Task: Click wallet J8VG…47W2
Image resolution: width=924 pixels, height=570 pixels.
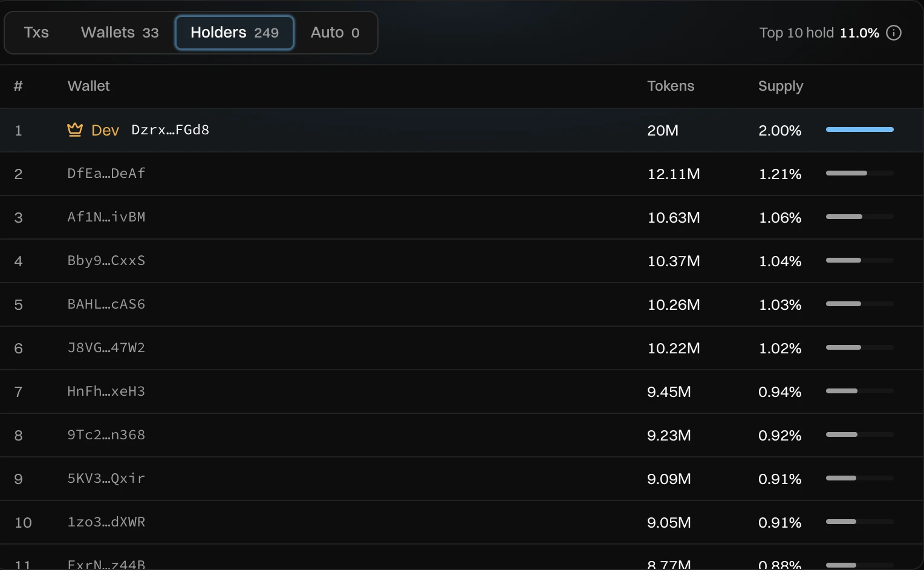Action: [106, 348]
